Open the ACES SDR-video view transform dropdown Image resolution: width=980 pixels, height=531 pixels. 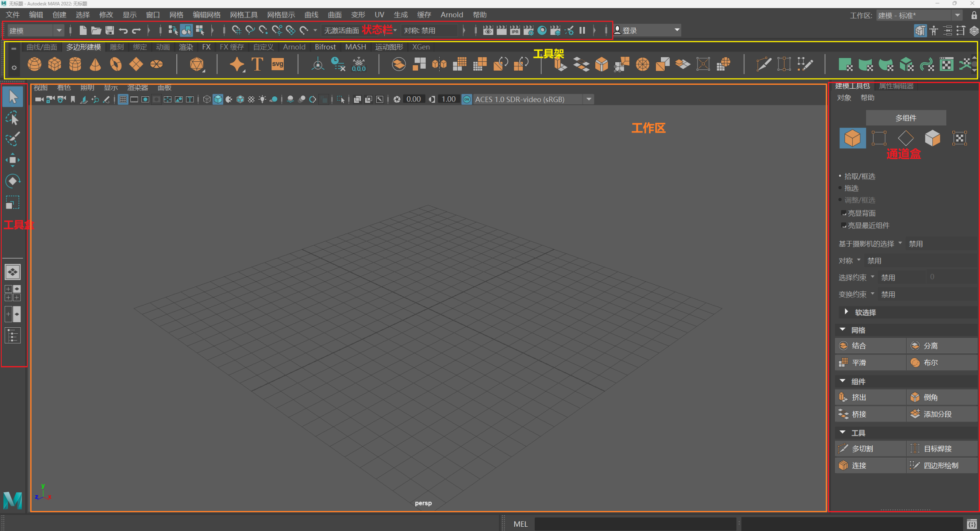click(589, 99)
